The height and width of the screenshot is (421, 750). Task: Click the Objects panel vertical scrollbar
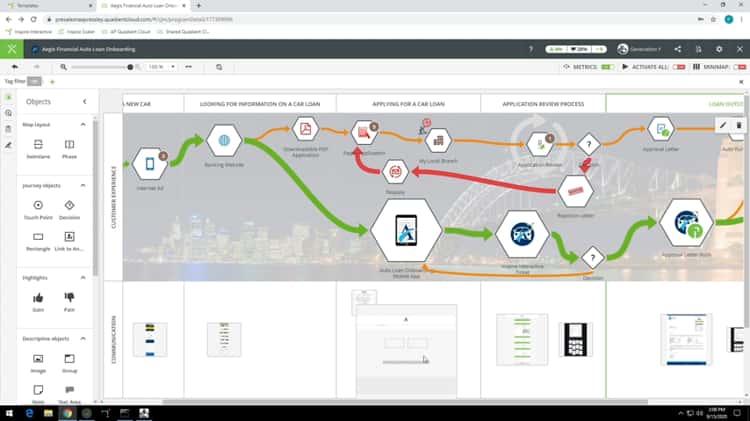(95, 198)
